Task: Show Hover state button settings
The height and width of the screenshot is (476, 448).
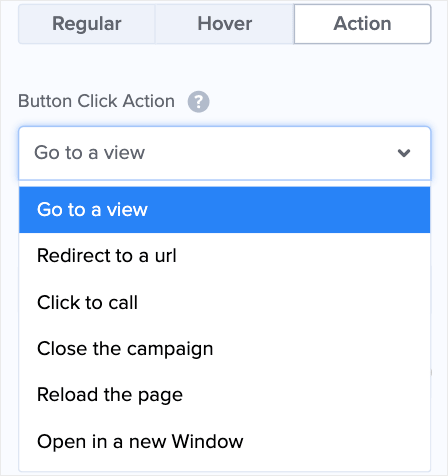Action: [225, 24]
